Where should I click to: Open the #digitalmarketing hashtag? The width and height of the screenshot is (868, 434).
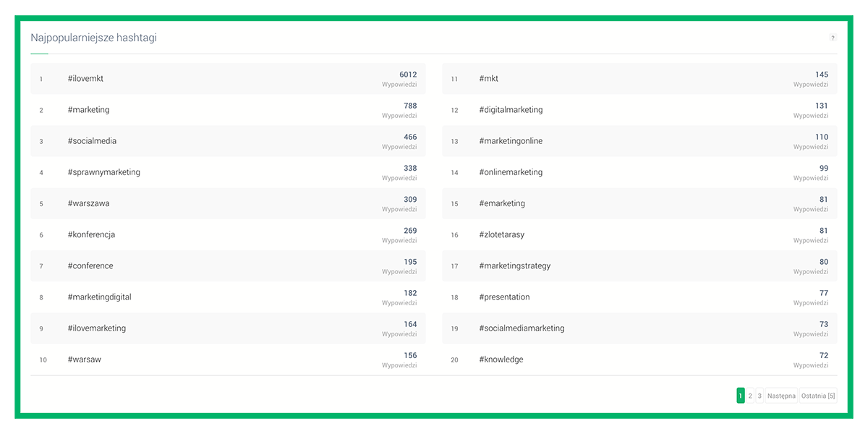[511, 110]
